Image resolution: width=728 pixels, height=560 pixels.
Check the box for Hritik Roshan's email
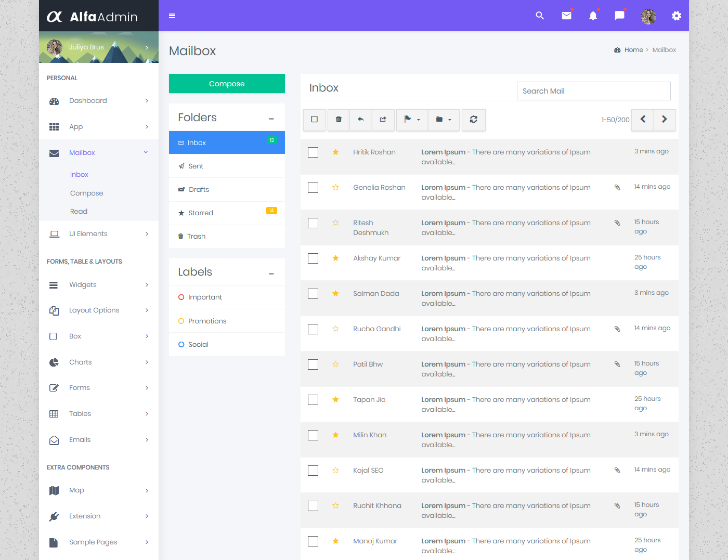313,152
